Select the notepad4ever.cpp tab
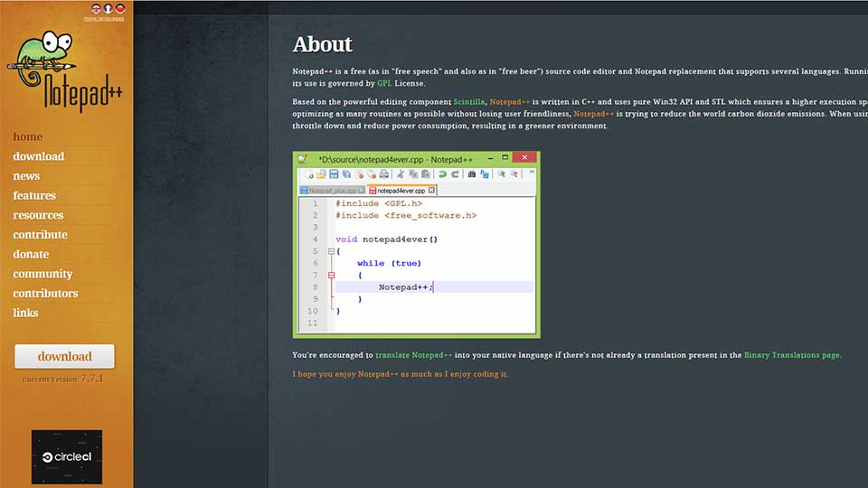The image size is (868, 488). [401, 191]
